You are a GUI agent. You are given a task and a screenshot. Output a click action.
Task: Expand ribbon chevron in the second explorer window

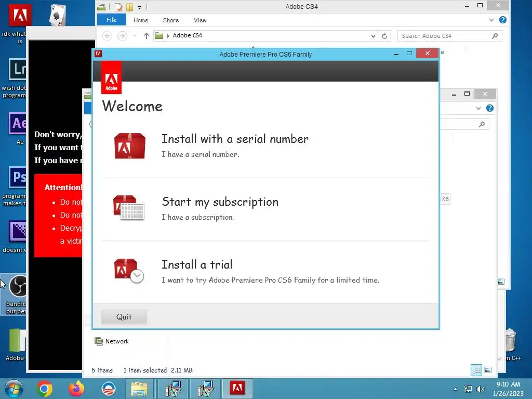tap(478, 108)
